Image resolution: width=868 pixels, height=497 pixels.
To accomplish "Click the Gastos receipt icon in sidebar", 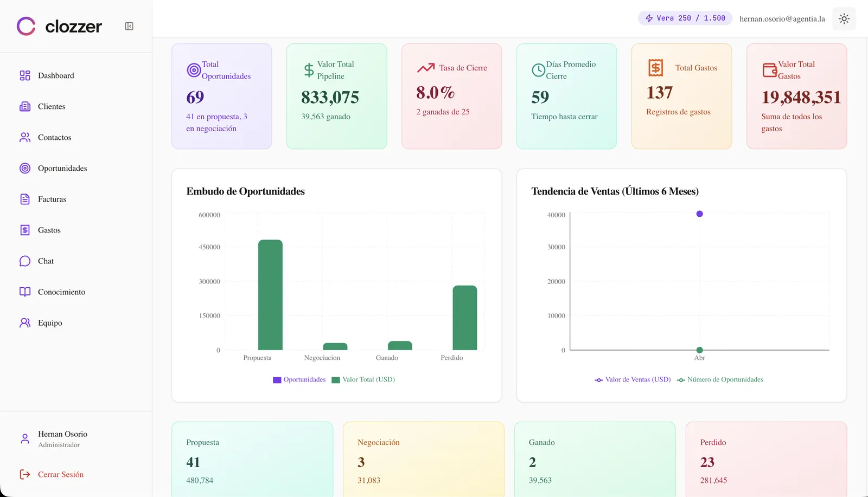I will coord(25,230).
